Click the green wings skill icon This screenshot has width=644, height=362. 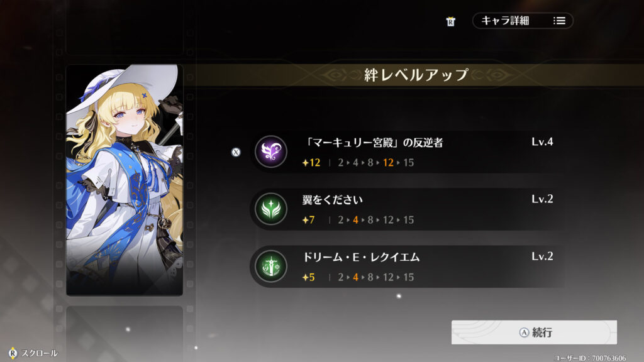click(x=270, y=209)
